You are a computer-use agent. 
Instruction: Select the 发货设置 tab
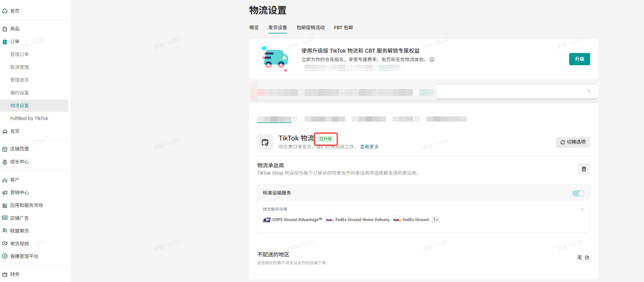(278, 28)
